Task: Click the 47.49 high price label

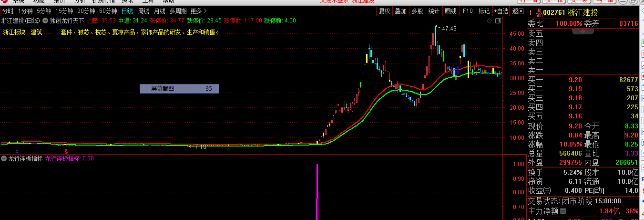Action: coord(449,29)
